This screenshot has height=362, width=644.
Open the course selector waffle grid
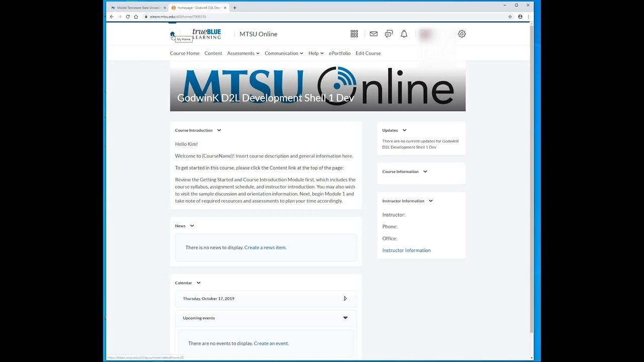tap(354, 34)
